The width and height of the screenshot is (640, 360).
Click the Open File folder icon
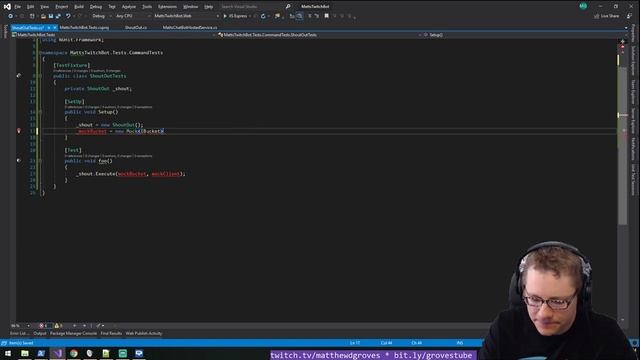pyautogui.click(x=43, y=16)
